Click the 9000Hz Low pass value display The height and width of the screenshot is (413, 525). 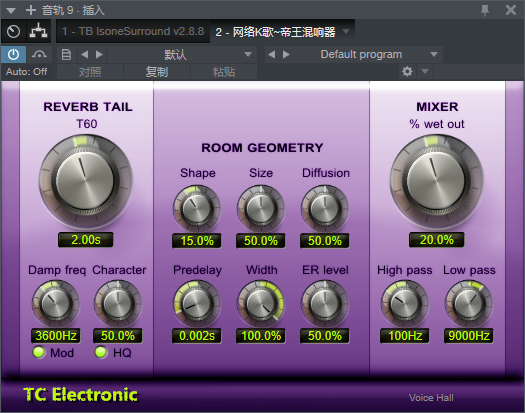tap(469, 336)
